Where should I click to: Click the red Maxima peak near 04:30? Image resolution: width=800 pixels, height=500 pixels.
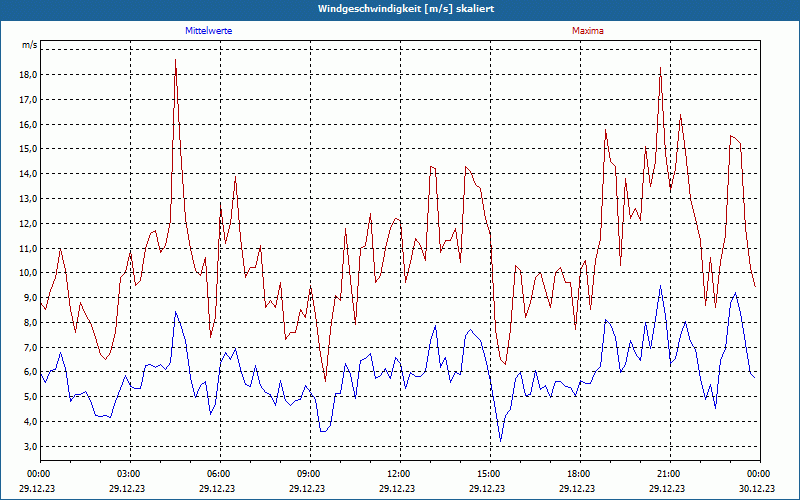click(176, 60)
